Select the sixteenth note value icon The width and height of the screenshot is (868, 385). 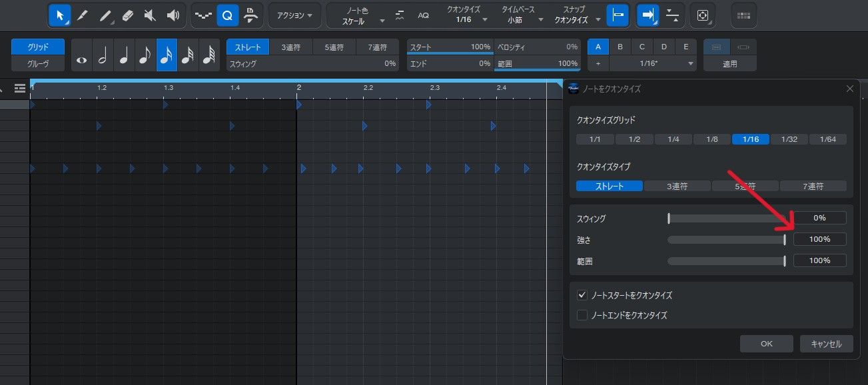tap(167, 55)
